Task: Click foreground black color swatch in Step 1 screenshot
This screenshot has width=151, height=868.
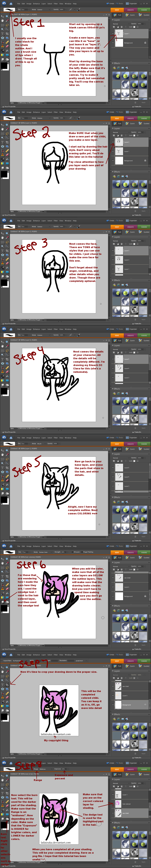Action: (x=4, y=65)
